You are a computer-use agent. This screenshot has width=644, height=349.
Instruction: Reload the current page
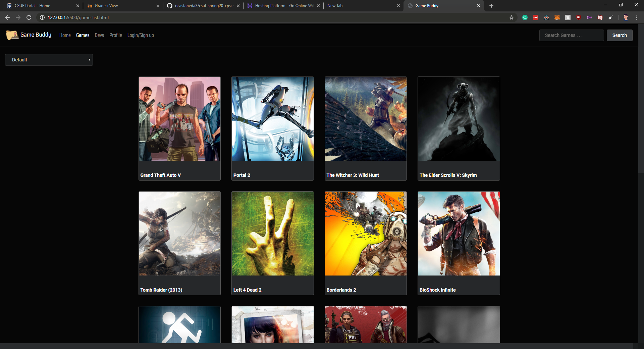click(29, 17)
